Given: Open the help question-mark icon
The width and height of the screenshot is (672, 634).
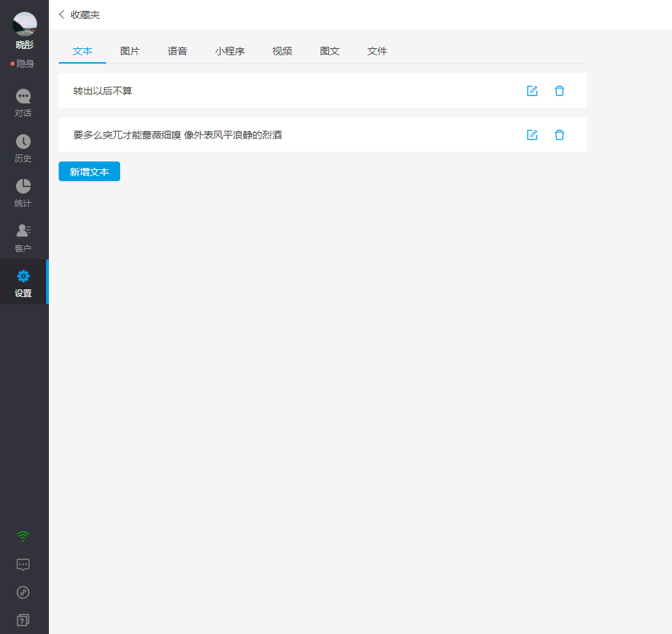Looking at the screenshot, I should click(x=23, y=620).
